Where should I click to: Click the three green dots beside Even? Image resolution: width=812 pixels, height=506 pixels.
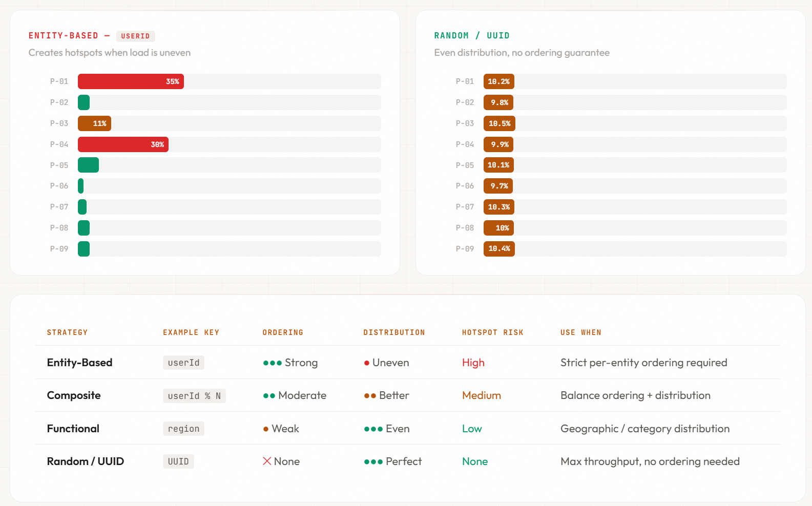373,429
